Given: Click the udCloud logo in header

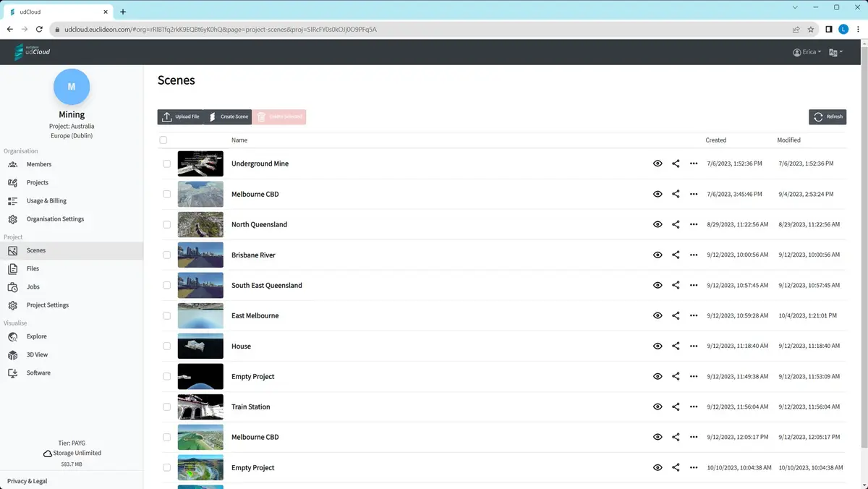Looking at the screenshot, I should click(33, 52).
